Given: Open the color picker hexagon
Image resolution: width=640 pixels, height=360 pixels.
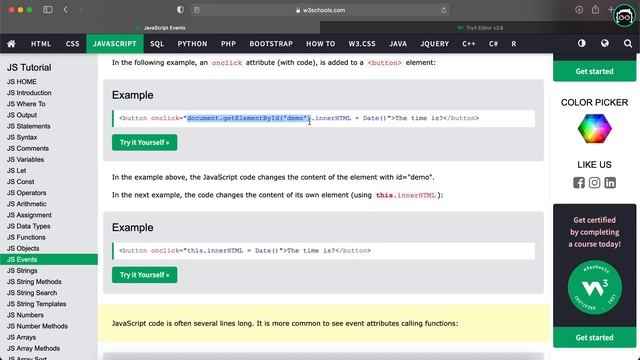Looking at the screenshot, I should [x=594, y=129].
